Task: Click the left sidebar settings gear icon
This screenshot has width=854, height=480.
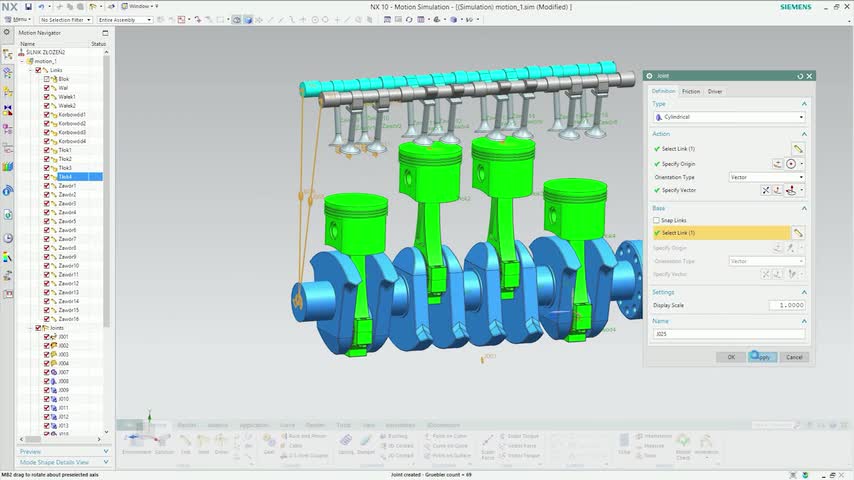Action: 7,33
